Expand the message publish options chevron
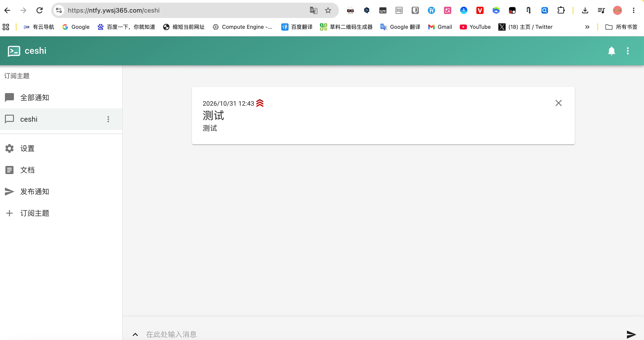Image resolution: width=644 pixels, height=340 pixels. coord(135,334)
